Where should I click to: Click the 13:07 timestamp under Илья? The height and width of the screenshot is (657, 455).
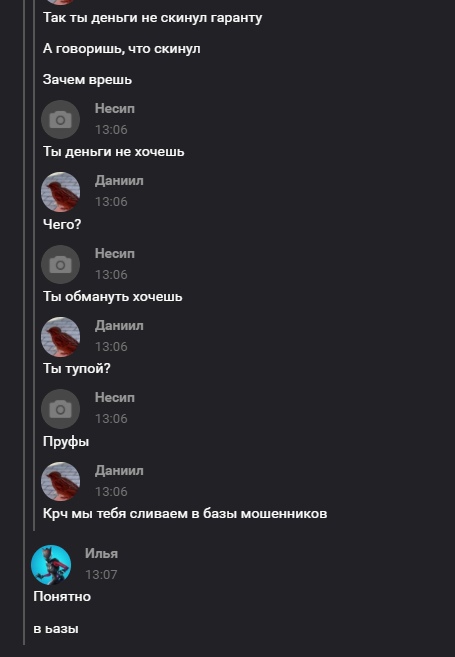(x=101, y=574)
